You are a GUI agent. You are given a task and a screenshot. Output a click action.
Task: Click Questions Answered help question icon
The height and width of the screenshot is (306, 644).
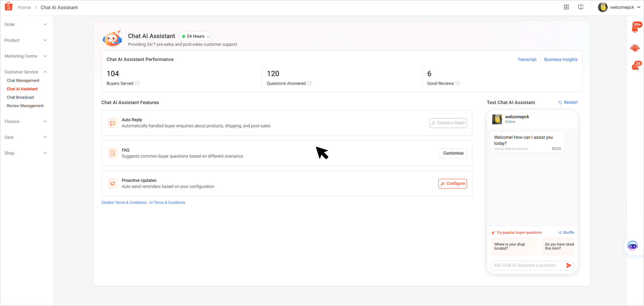tap(310, 83)
